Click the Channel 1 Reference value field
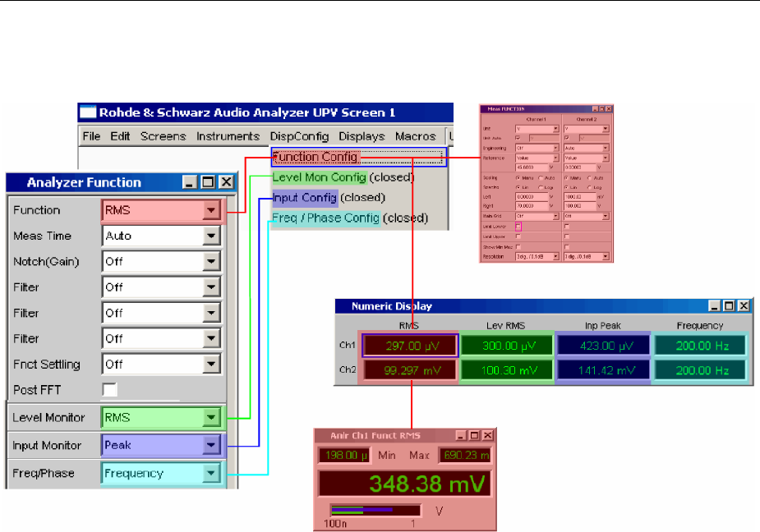The width and height of the screenshot is (760, 532). (x=532, y=167)
